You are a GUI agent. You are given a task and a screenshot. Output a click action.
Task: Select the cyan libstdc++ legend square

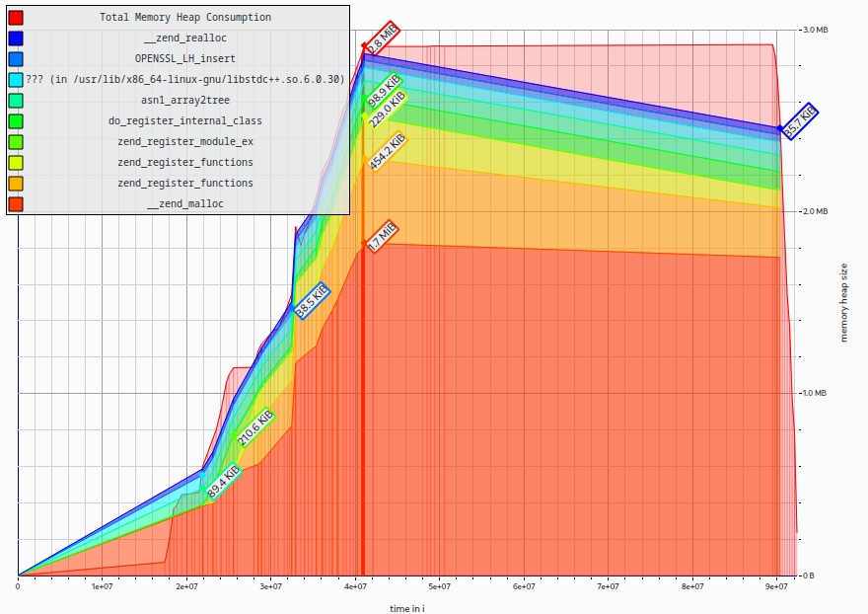pos(17,79)
